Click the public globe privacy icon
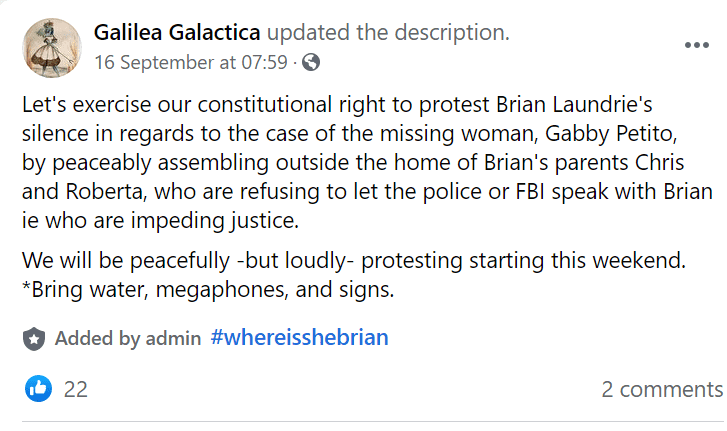 coord(311,63)
